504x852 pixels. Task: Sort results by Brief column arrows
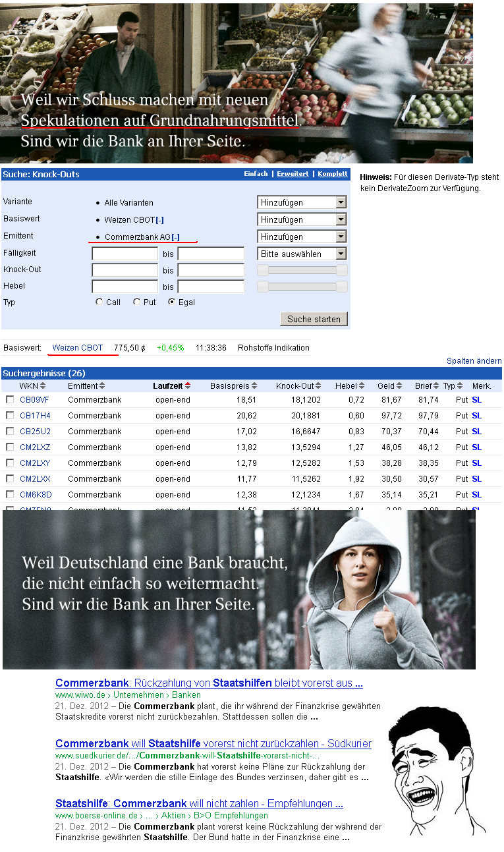point(436,385)
